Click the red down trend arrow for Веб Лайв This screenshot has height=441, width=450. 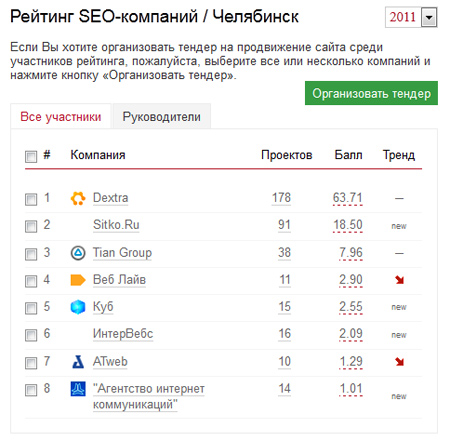coord(399,280)
